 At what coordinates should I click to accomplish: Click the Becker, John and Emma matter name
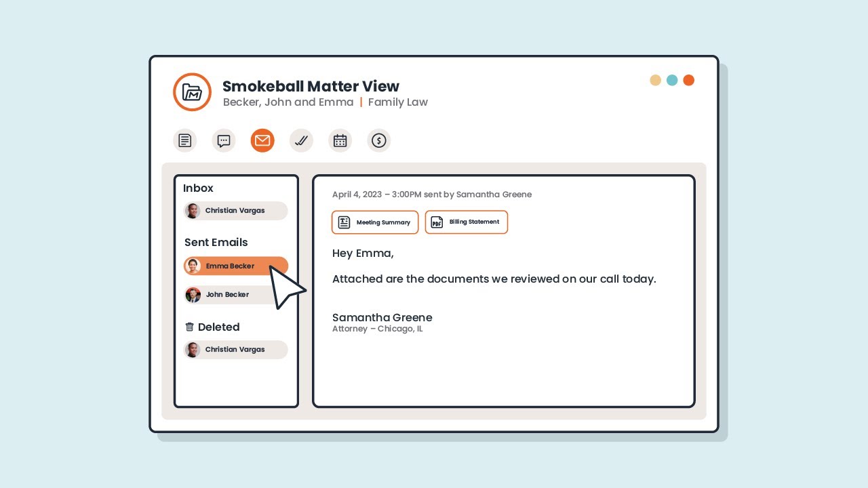coord(288,102)
